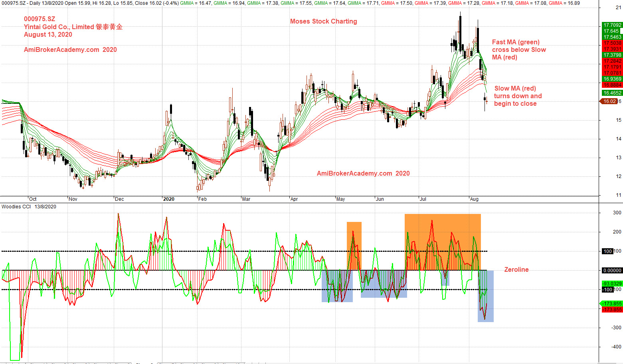Click the Feb month label
The width and height of the screenshot is (623, 364).
[x=203, y=199]
